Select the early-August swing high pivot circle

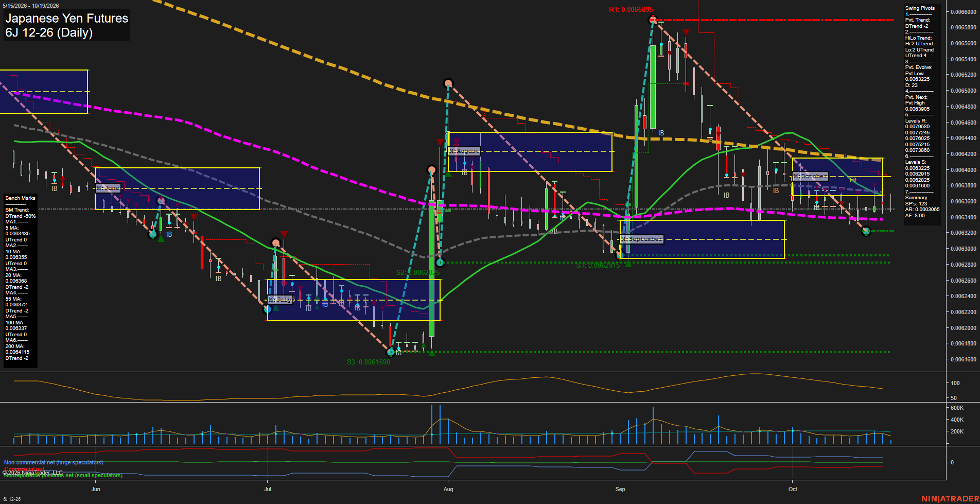pos(448,83)
